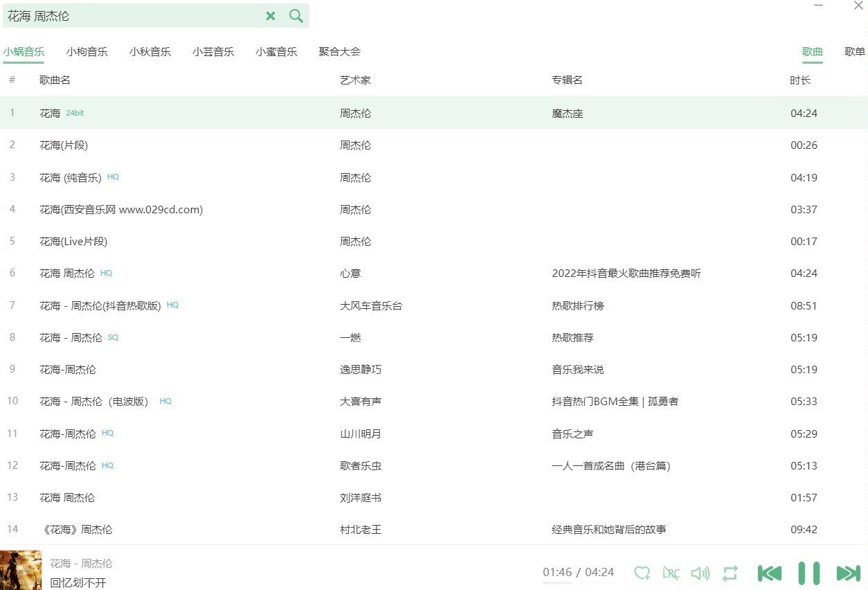
Task: Click the playback progress bar
Action: coord(578,583)
